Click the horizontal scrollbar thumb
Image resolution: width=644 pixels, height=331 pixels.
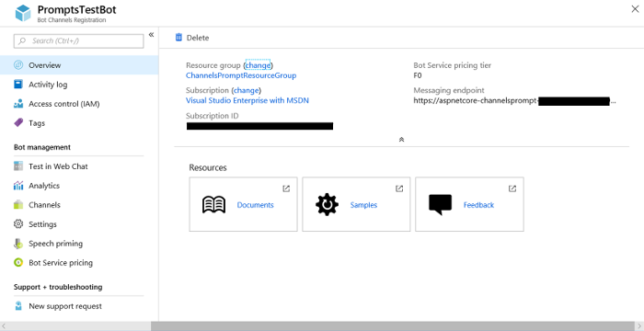(x=393, y=326)
